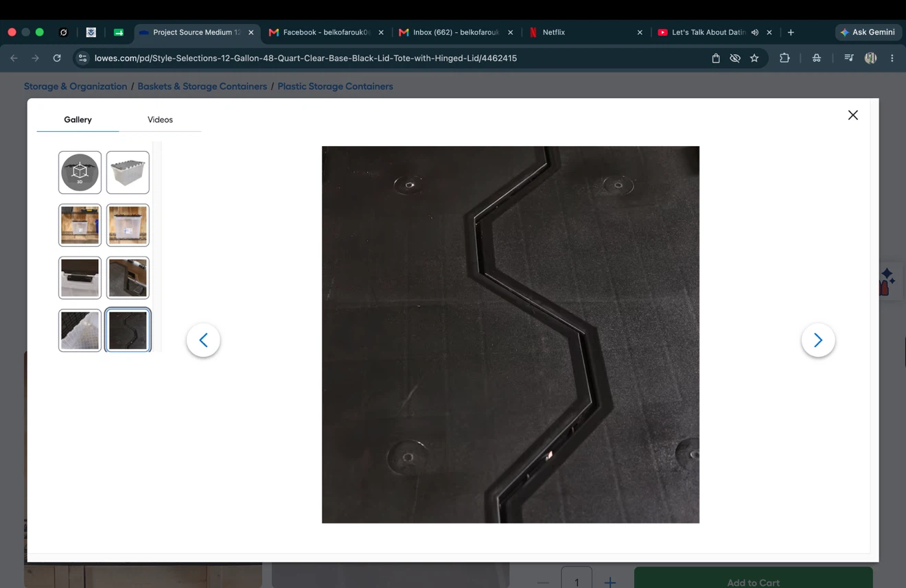Mute the YouTube tab audio icon

pyautogui.click(x=755, y=32)
